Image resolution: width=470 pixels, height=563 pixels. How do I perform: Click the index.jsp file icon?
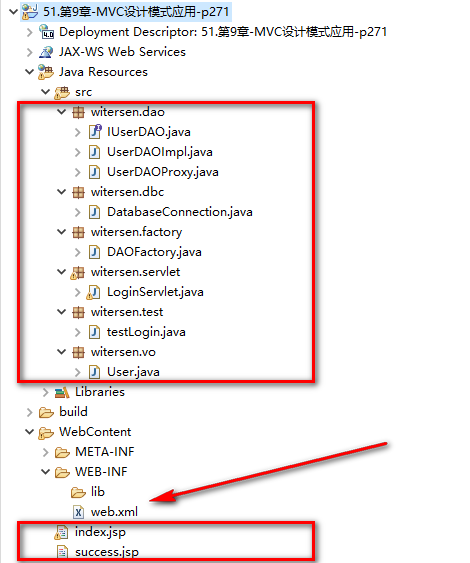click(x=61, y=532)
